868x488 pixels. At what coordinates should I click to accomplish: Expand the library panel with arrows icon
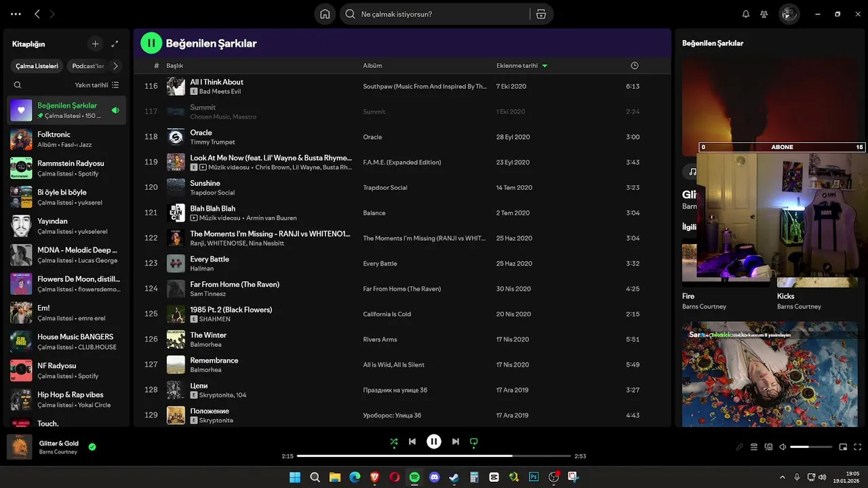tap(115, 44)
